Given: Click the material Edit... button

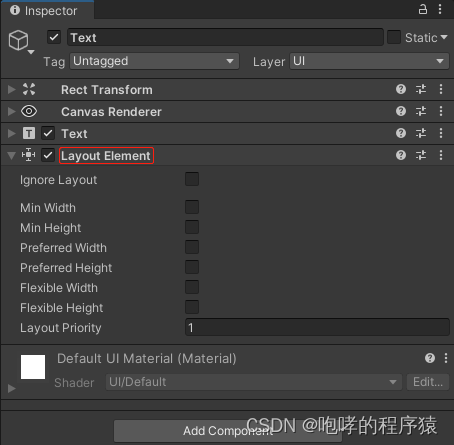Looking at the screenshot, I should pos(428,382).
